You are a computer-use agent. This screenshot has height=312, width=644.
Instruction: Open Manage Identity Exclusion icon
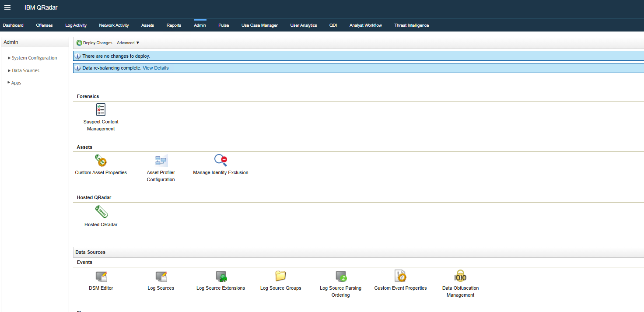pos(221,161)
